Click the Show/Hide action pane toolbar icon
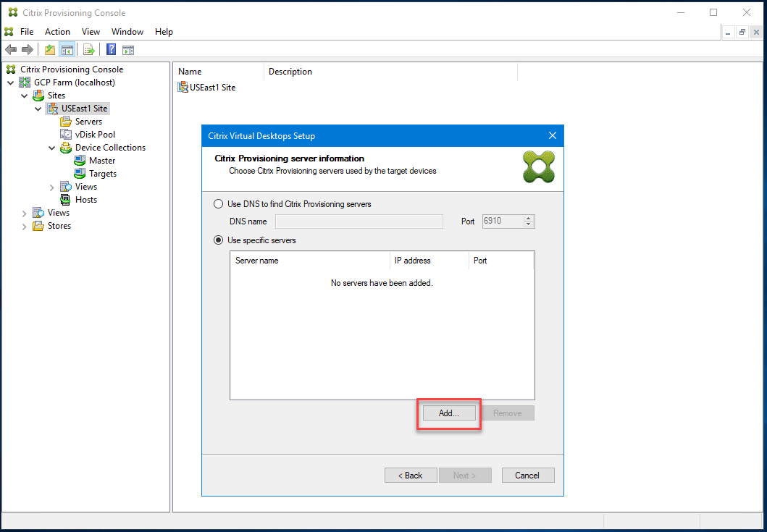The image size is (767, 532). click(x=128, y=49)
